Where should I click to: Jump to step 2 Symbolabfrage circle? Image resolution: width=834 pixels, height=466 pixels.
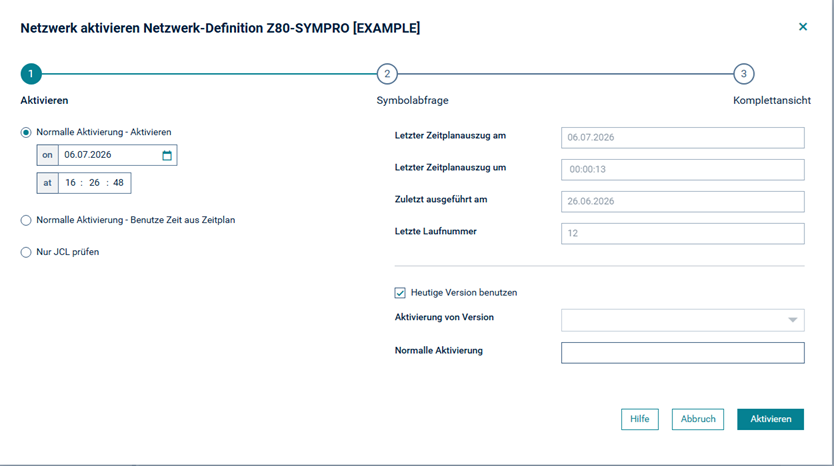(x=387, y=74)
